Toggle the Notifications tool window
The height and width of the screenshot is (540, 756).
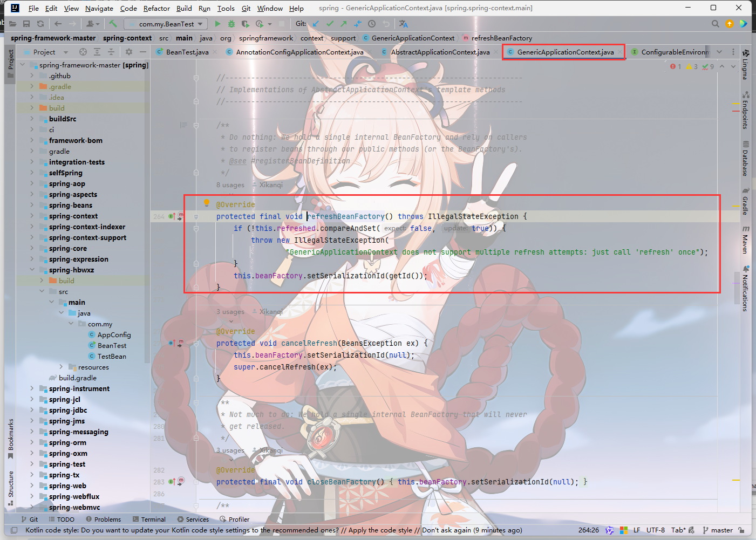click(745, 288)
